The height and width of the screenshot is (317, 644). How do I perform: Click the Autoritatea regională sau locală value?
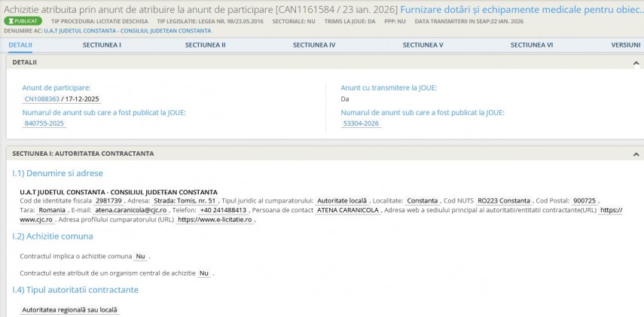[x=70, y=309]
